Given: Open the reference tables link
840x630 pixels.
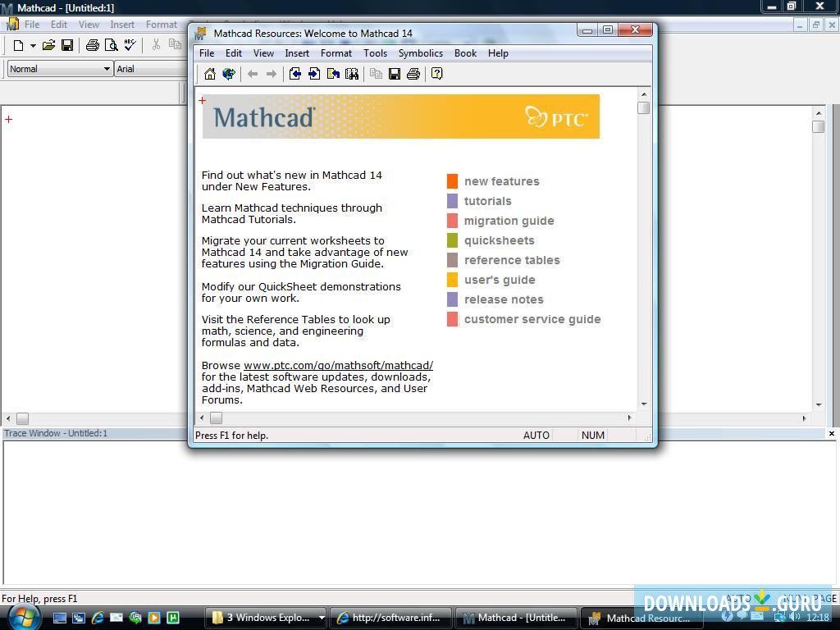Looking at the screenshot, I should 512,260.
